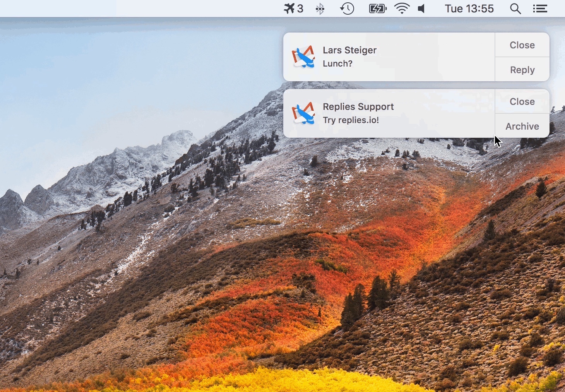Click the airplane mode icon in menu bar

click(x=288, y=9)
